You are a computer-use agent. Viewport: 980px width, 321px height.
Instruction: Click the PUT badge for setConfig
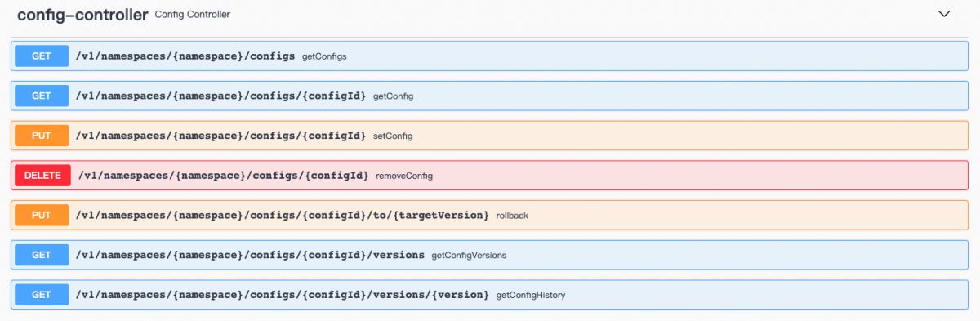point(42,136)
